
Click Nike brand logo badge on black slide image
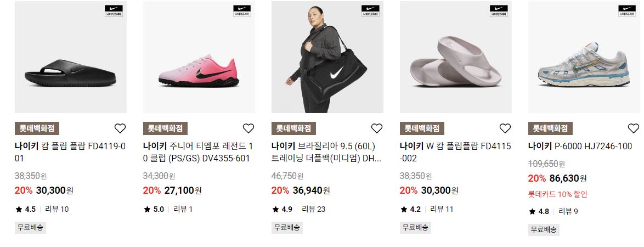(114, 10)
